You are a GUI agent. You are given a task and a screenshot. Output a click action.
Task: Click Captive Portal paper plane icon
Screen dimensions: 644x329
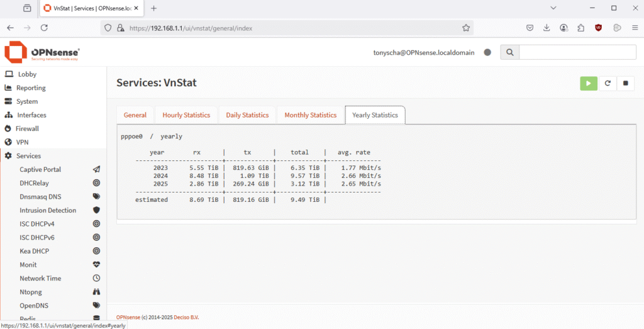click(x=96, y=169)
